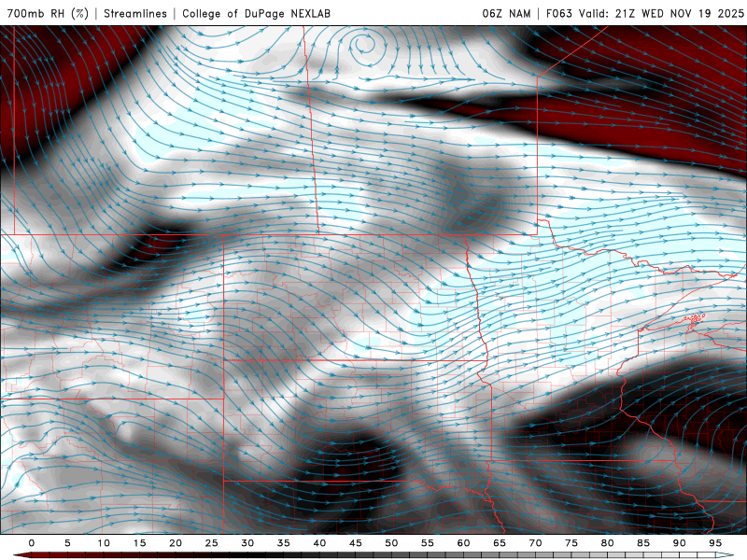Click the colorbar label '50'
This screenshot has height=560, width=747.
coord(391,543)
